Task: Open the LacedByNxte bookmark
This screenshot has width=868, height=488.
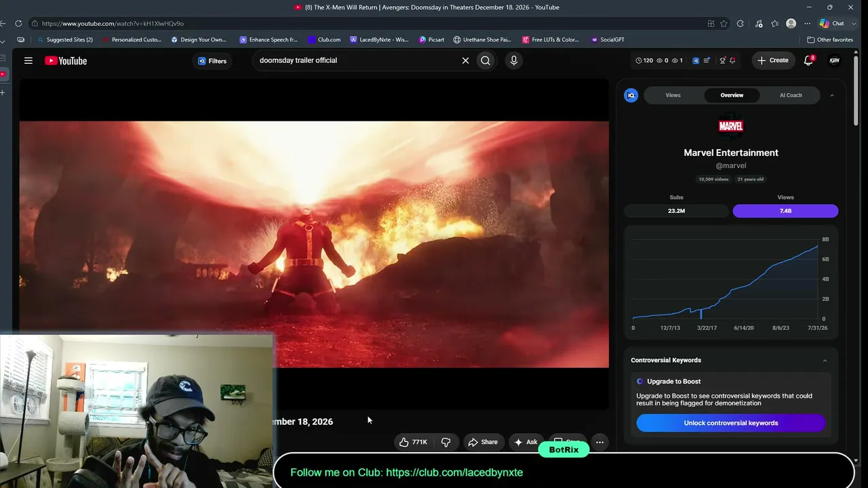Action: 379,40
